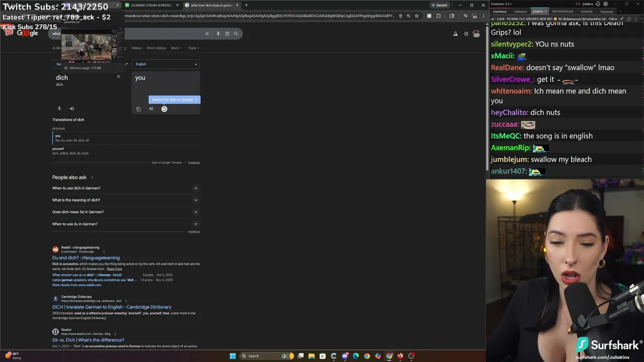The image size is (644, 362).
Task: Open Tools search dropdown
Action: click(x=193, y=48)
